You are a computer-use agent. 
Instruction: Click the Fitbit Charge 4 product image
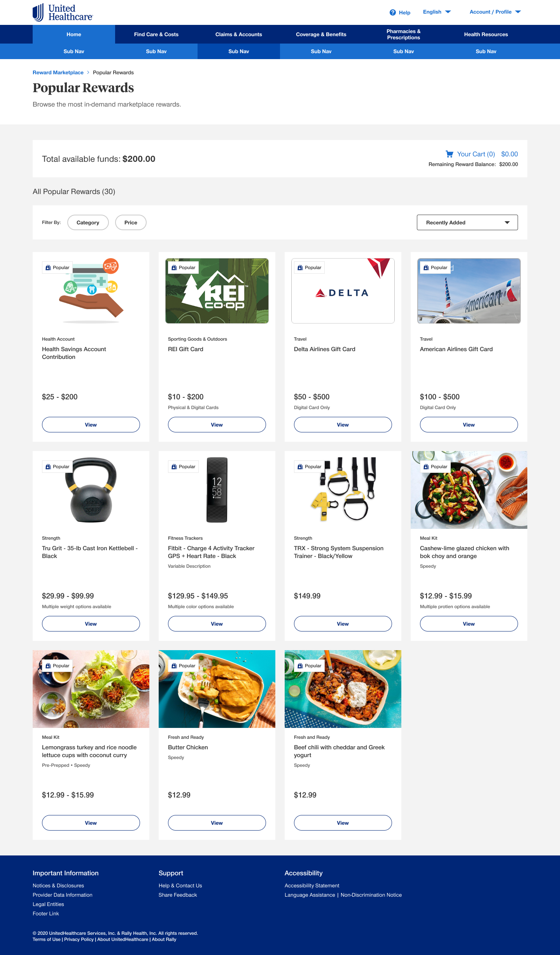tap(217, 490)
